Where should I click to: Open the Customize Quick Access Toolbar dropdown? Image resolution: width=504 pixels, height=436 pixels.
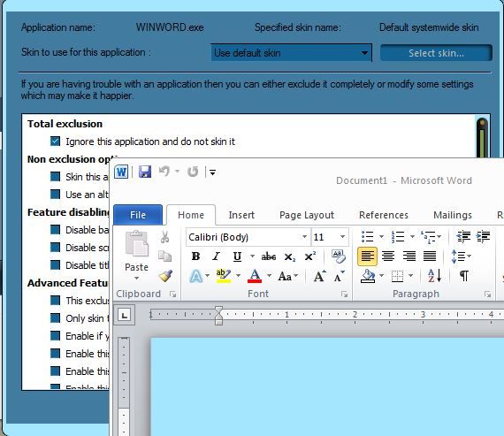[x=212, y=172]
